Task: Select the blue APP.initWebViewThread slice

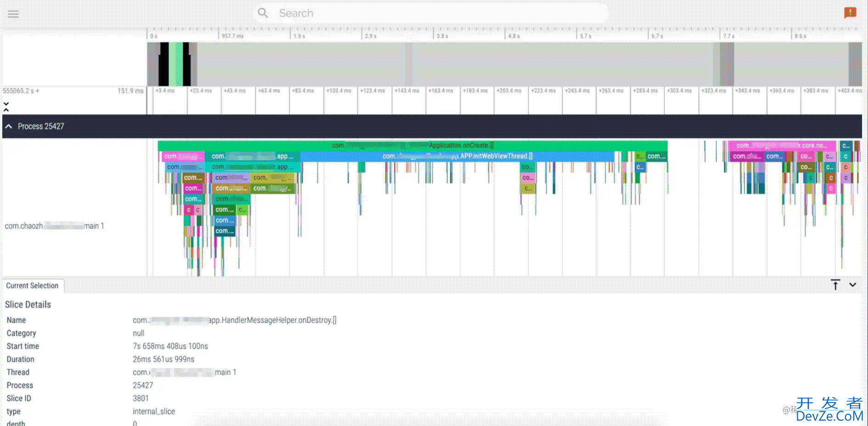Action: click(457, 156)
